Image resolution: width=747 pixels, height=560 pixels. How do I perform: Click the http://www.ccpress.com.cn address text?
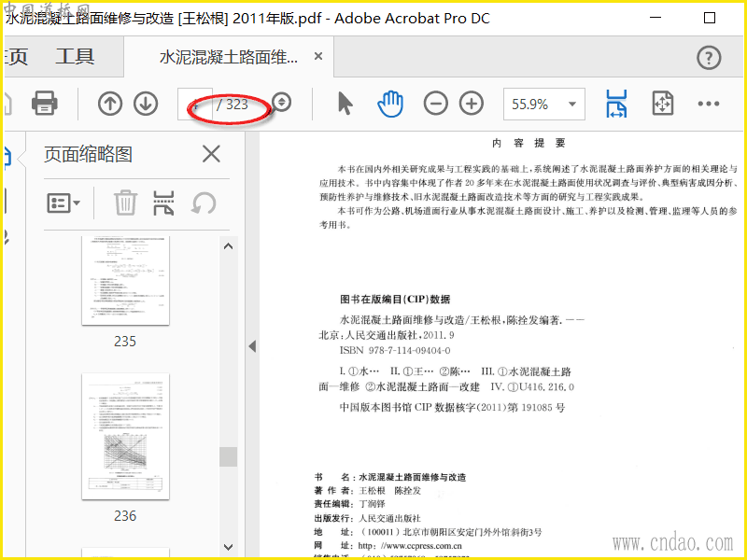tap(410, 546)
